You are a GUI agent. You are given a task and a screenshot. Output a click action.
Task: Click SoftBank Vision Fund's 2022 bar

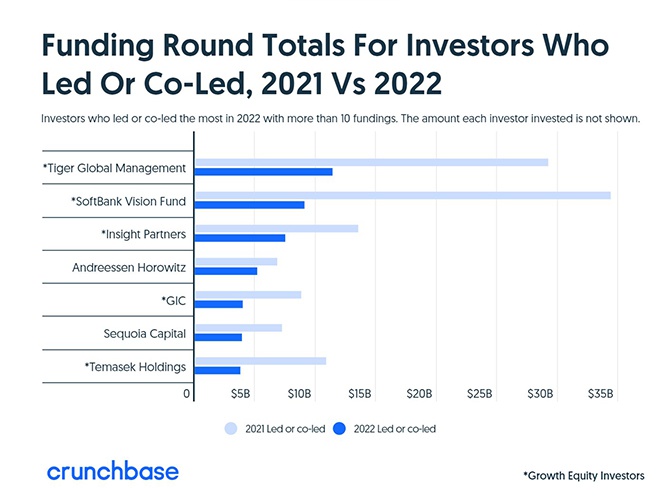coord(249,205)
